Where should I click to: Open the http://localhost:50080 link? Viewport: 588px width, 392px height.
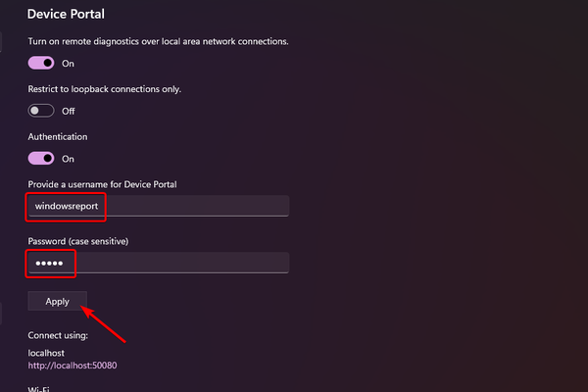tap(73, 366)
